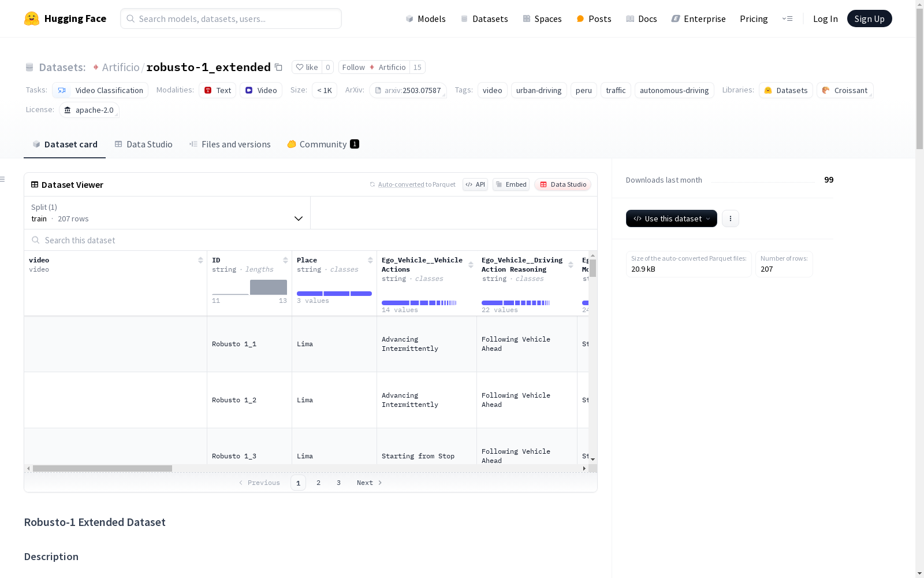924x578 pixels.
Task: Select the Video modality tag
Action: point(261,90)
